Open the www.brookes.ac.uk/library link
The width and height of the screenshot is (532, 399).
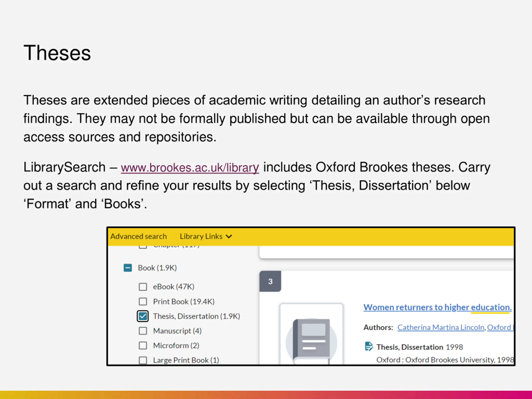(x=190, y=167)
